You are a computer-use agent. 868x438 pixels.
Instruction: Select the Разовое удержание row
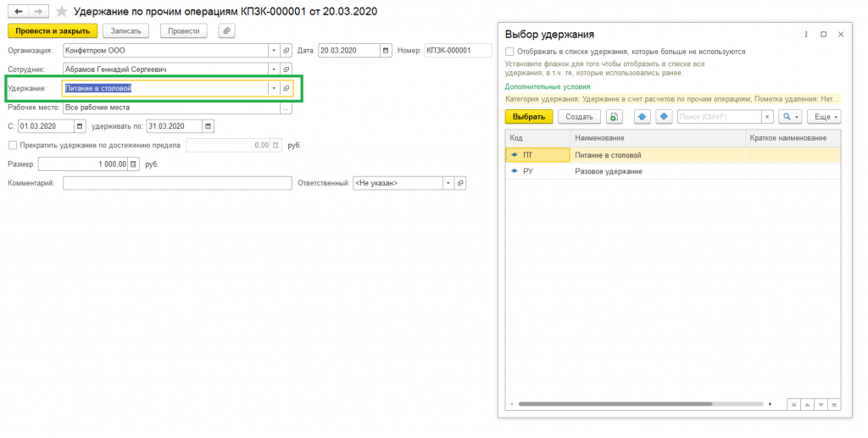(608, 171)
